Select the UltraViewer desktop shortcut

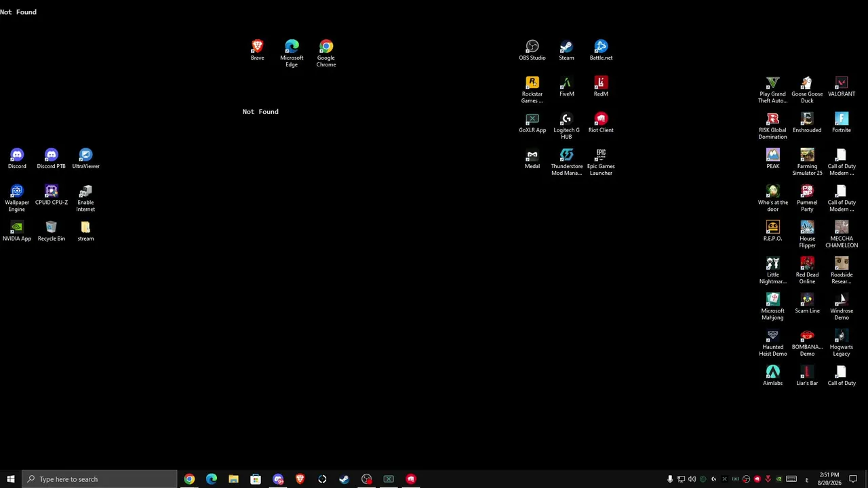click(85, 159)
